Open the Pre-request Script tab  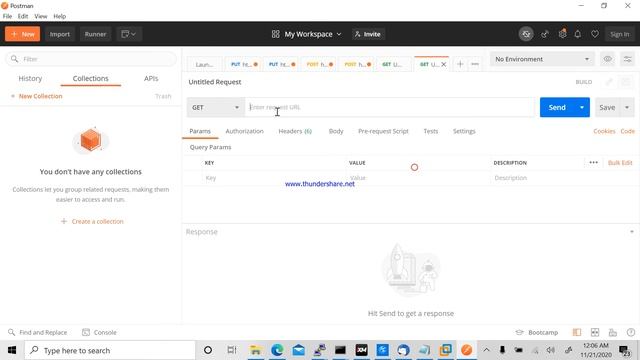pos(383,131)
